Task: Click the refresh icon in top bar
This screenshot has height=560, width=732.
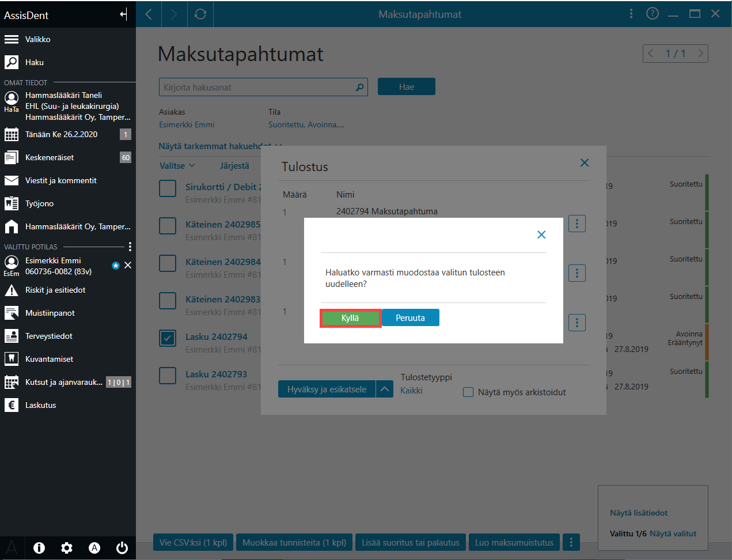Action: click(200, 14)
